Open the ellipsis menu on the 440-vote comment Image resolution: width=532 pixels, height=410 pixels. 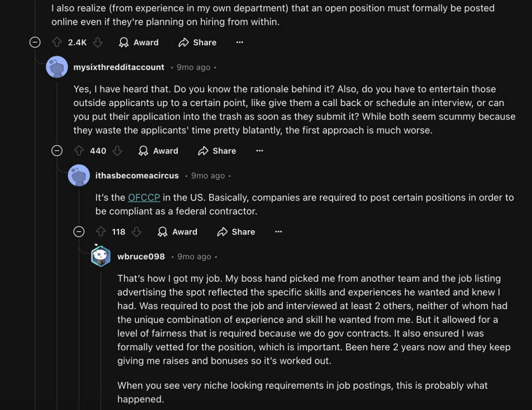259,151
